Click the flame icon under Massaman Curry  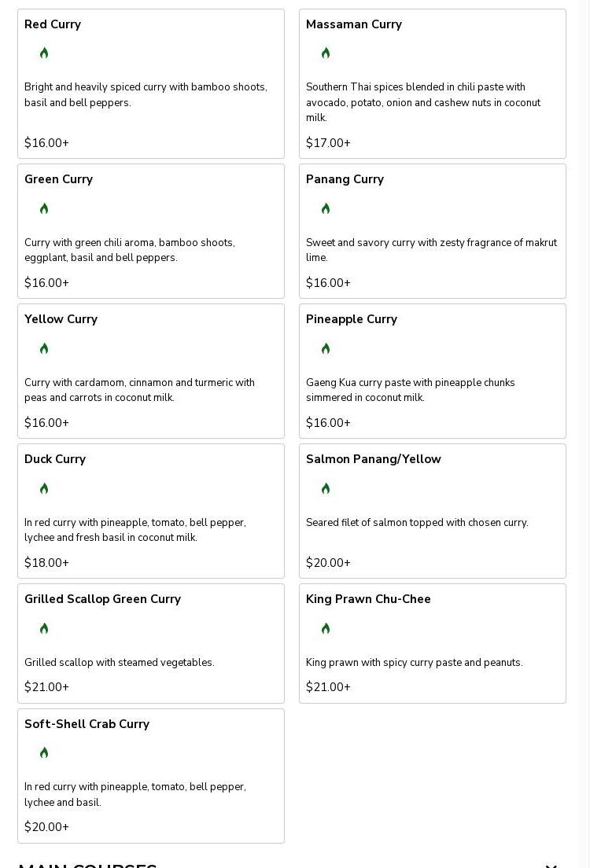[x=326, y=53]
